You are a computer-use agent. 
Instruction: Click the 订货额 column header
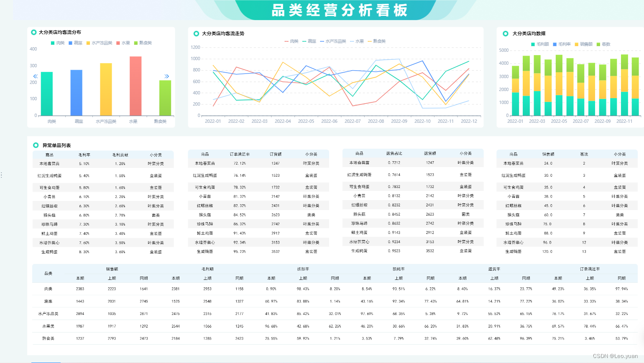pyautogui.click(x=276, y=154)
